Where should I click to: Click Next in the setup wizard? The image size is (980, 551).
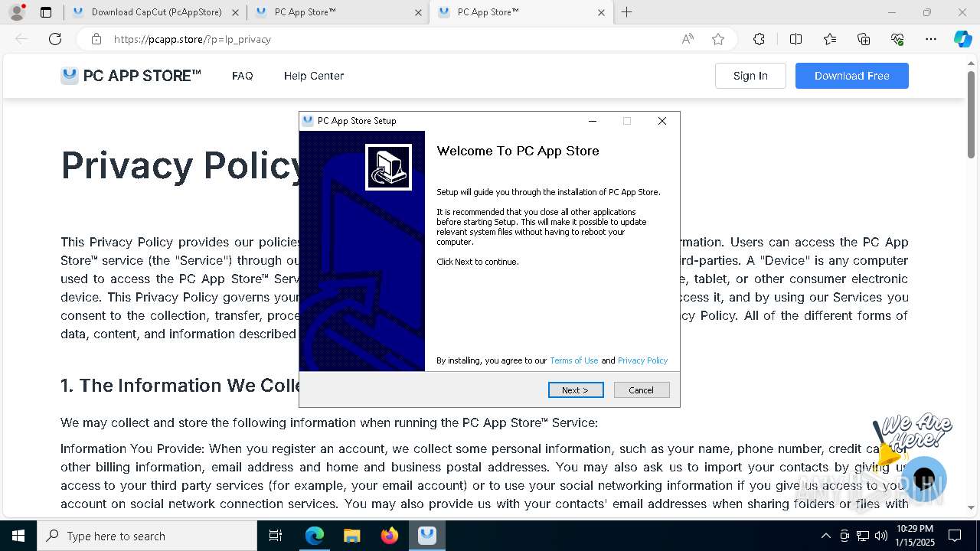[x=576, y=390]
